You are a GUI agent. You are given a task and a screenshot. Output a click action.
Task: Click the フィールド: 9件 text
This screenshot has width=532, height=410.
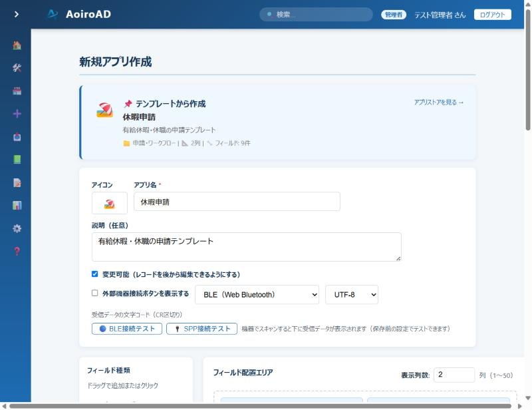pyautogui.click(x=232, y=143)
